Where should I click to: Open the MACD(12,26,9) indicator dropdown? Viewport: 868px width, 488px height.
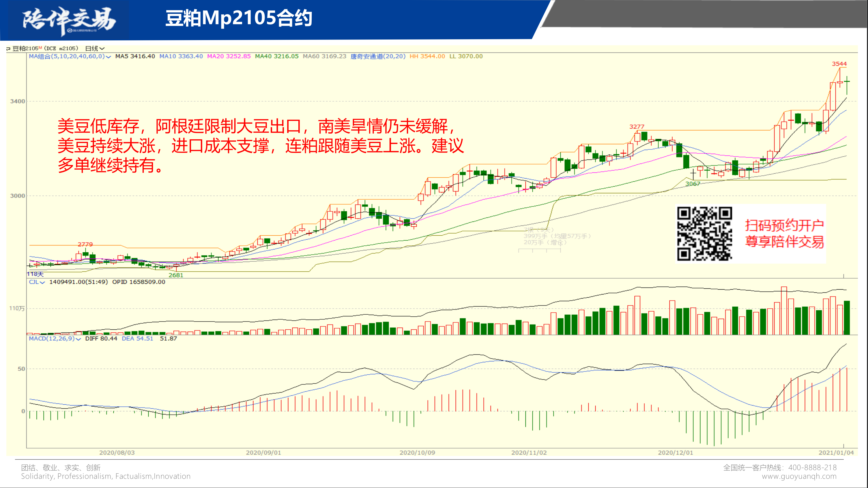(78, 339)
